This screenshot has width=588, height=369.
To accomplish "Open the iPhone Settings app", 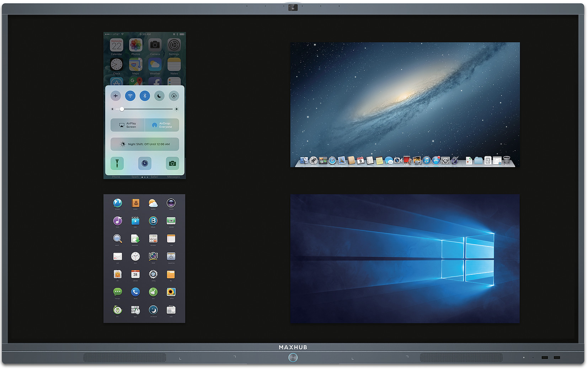I will (174, 45).
